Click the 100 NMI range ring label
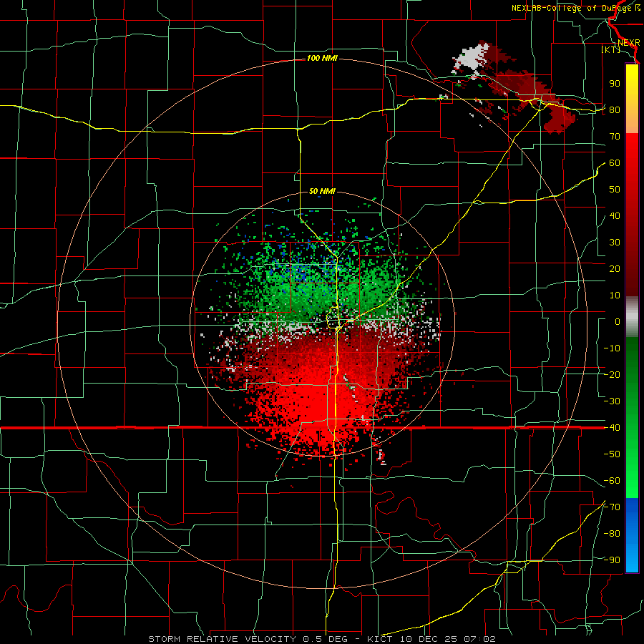 click(x=322, y=59)
